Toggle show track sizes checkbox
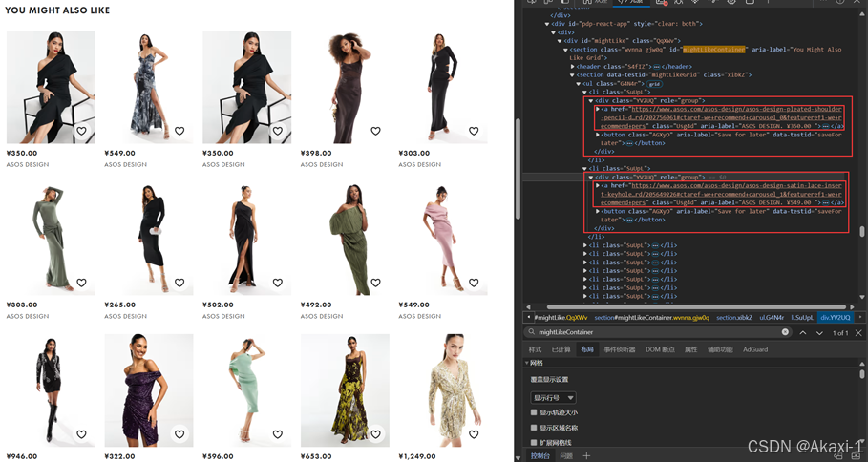The width and height of the screenshot is (868, 462). point(534,412)
